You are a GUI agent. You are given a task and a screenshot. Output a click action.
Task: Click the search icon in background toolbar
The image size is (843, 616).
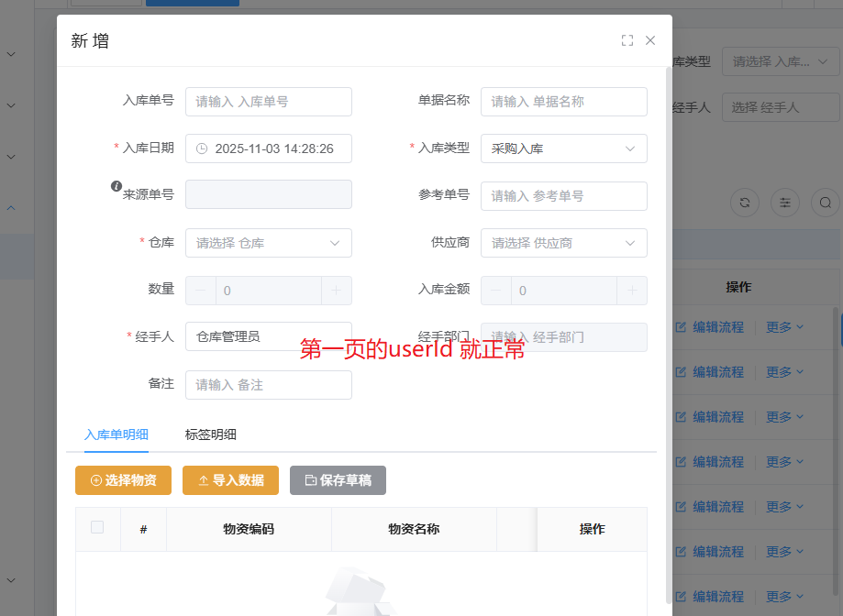click(x=826, y=203)
